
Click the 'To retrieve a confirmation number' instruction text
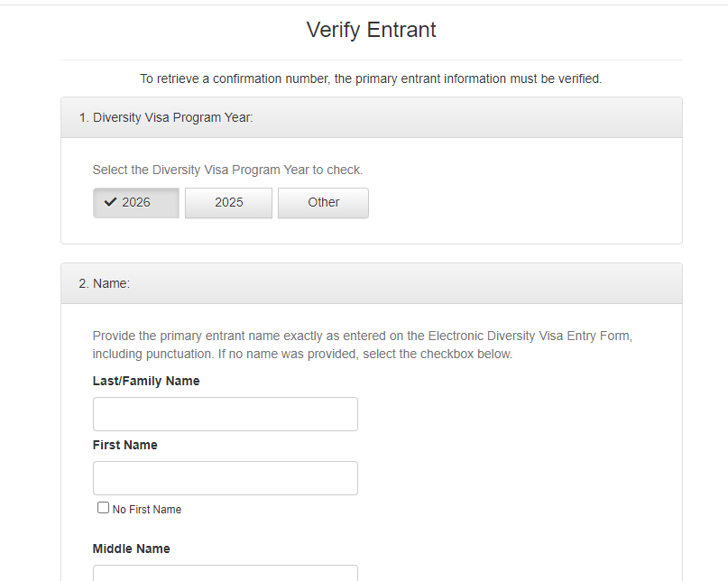point(371,79)
